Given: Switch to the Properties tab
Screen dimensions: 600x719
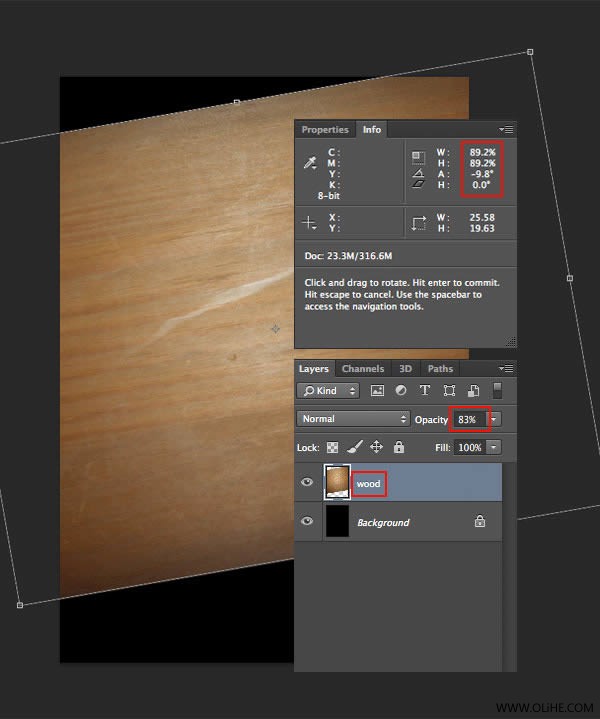Looking at the screenshot, I should 325,130.
